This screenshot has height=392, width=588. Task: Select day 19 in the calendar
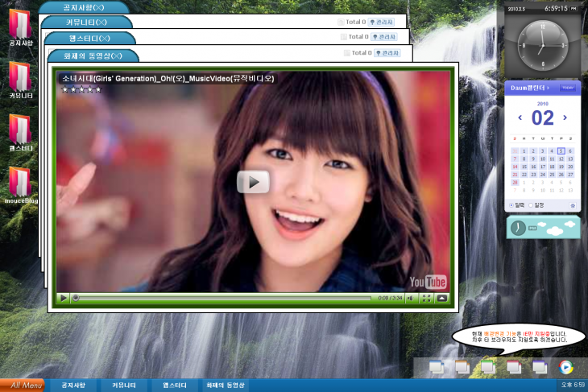(x=561, y=167)
